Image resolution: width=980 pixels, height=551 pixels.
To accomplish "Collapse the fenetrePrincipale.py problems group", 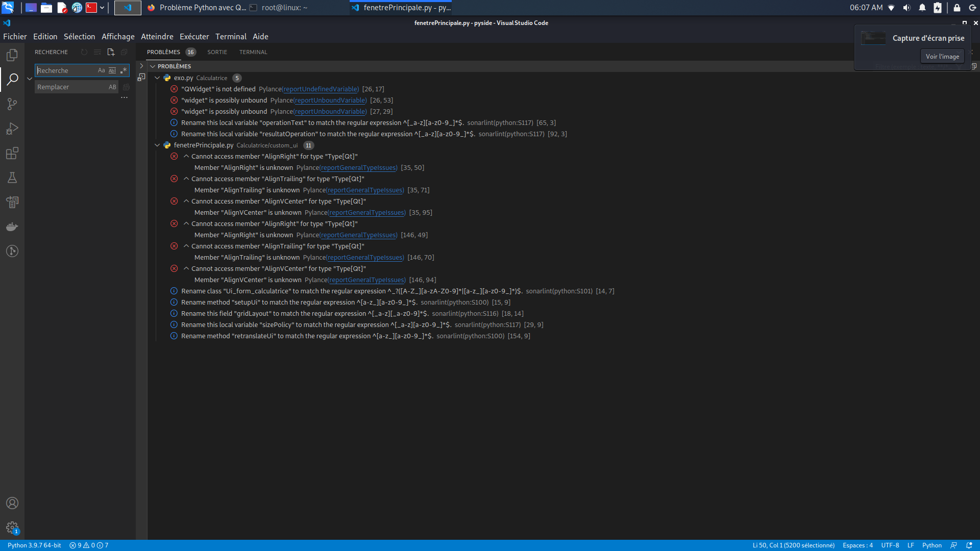I will [157, 145].
